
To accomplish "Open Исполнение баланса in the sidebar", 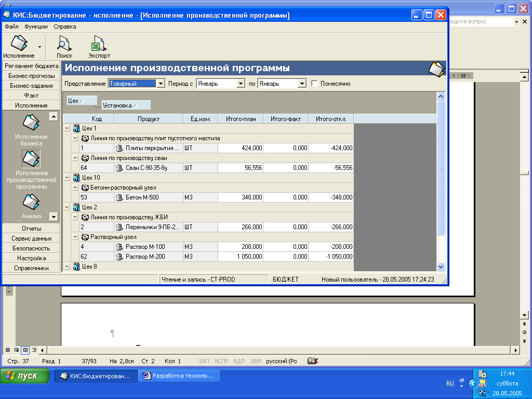I will [x=31, y=123].
